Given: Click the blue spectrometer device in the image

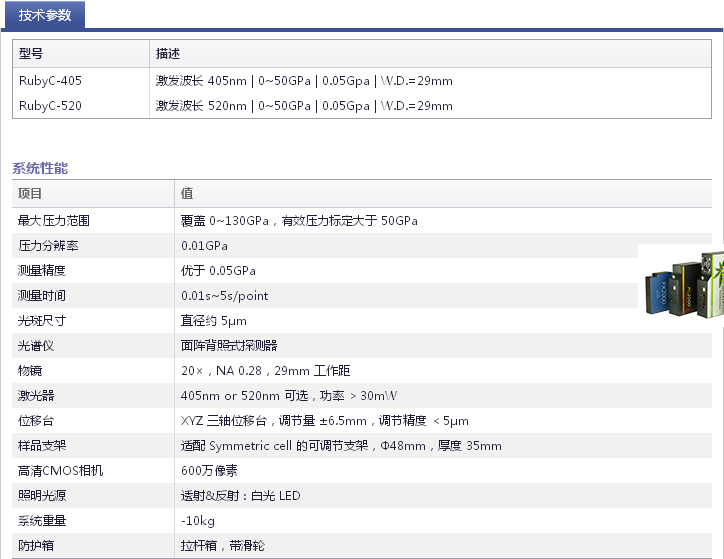Looking at the screenshot, I should pos(660,293).
